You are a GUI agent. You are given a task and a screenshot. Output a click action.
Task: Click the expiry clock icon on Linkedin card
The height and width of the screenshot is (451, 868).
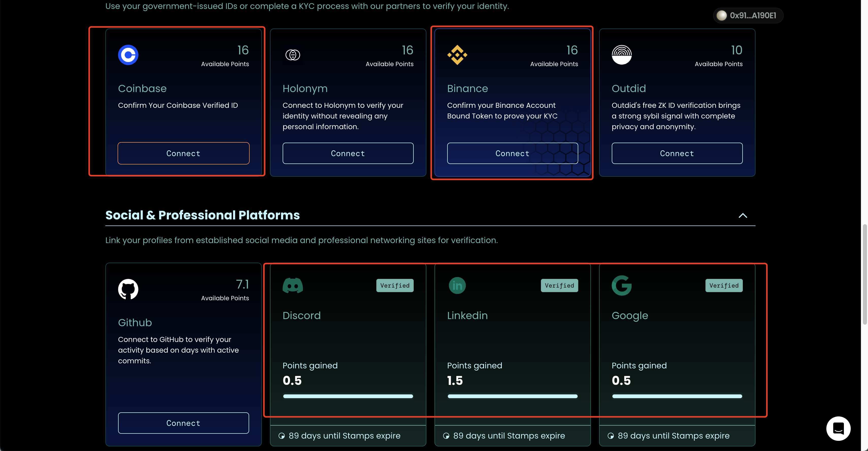coord(446,436)
